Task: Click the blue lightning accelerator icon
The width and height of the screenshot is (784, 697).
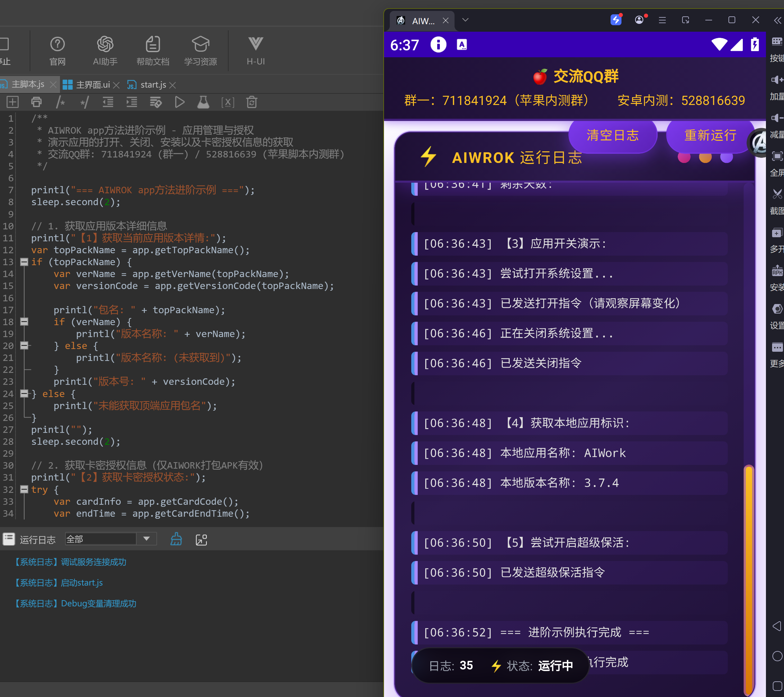Action: (616, 19)
